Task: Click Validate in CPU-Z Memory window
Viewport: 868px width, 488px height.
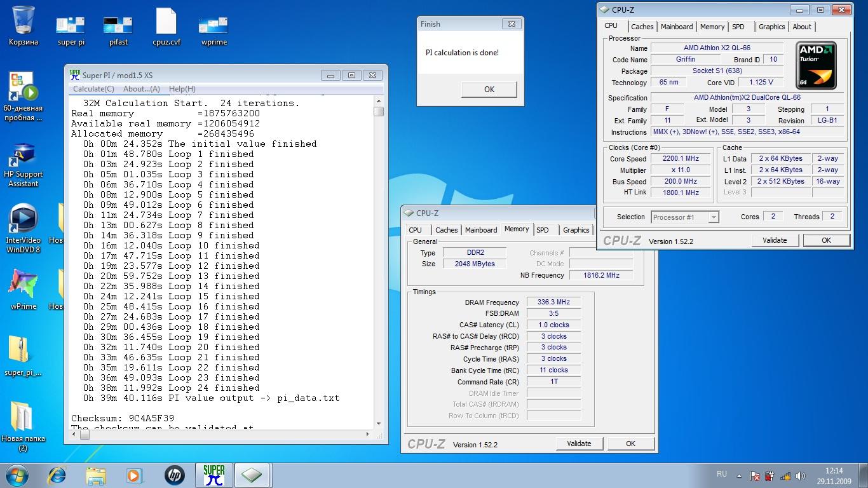Action: pyautogui.click(x=579, y=444)
